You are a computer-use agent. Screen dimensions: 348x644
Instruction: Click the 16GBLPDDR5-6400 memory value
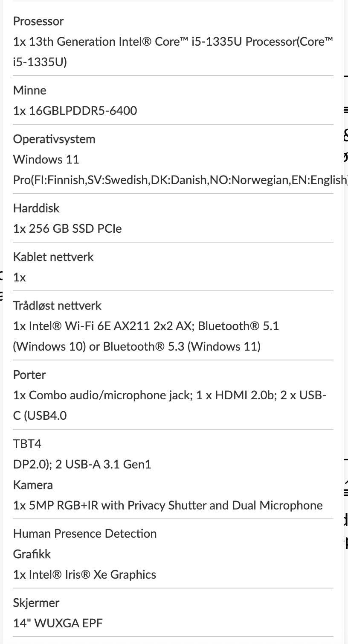point(75,111)
